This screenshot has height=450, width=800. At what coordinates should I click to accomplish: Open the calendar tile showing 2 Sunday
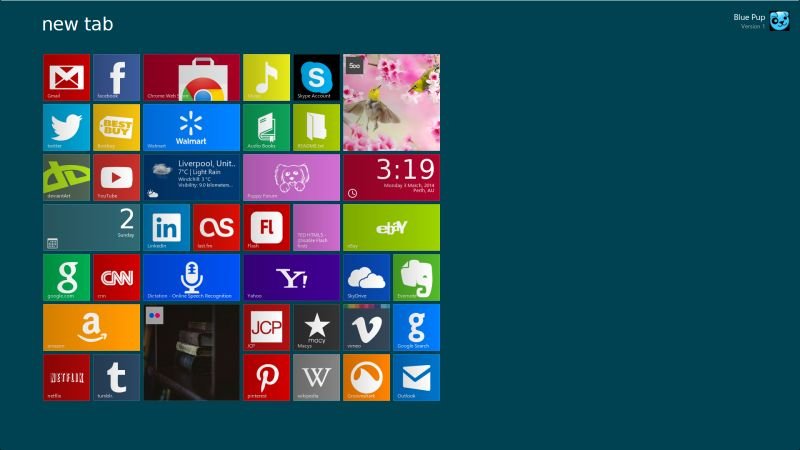(91, 228)
